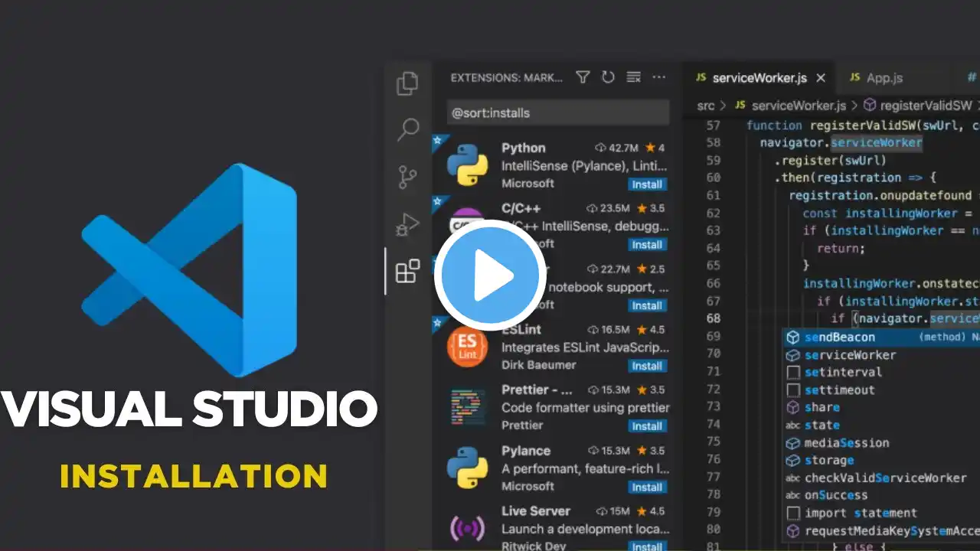Click the Live Server extension logo
Screen dimensions: 980x551
click(x=467, y=528)
